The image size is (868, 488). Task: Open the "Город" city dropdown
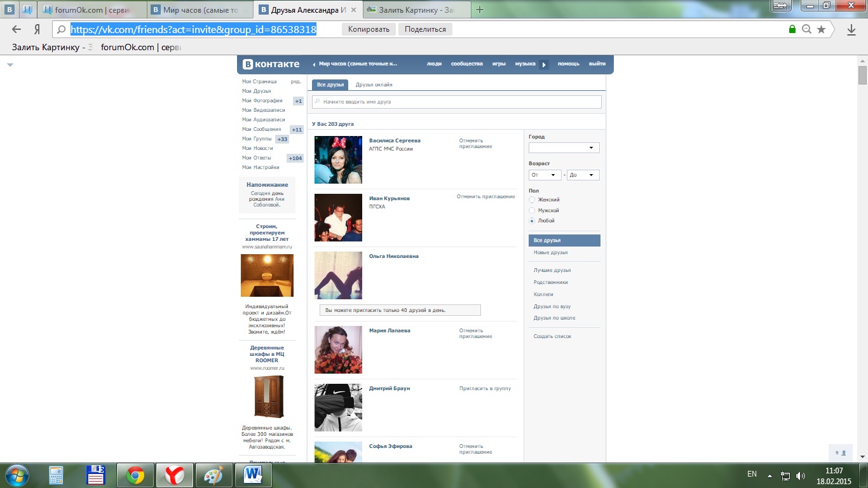point(564,148)
